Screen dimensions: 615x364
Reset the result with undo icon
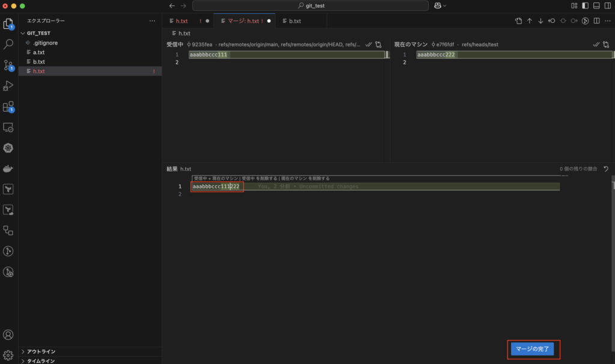click(606, 169)
